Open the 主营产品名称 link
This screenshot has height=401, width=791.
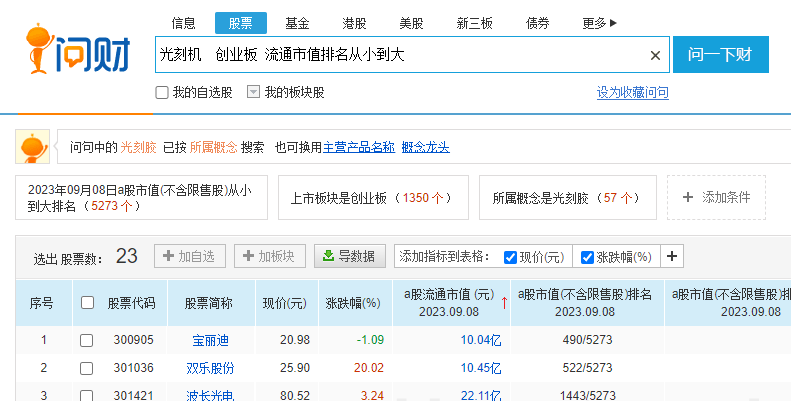[359, 147]
